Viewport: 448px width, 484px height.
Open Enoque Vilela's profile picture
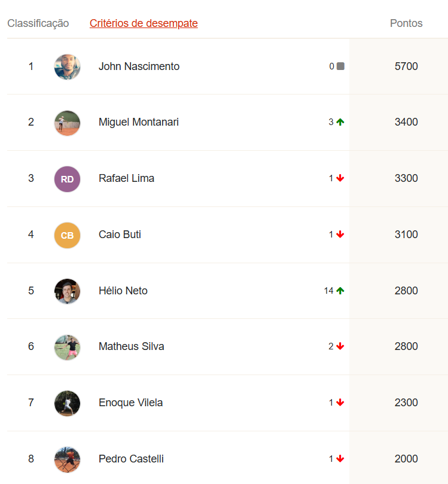click(x=67, y=403)
